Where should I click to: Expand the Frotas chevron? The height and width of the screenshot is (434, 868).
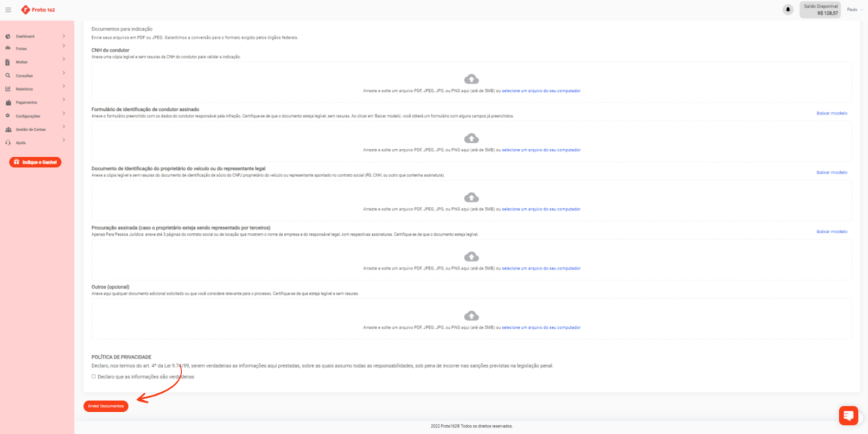click(64, 46)
